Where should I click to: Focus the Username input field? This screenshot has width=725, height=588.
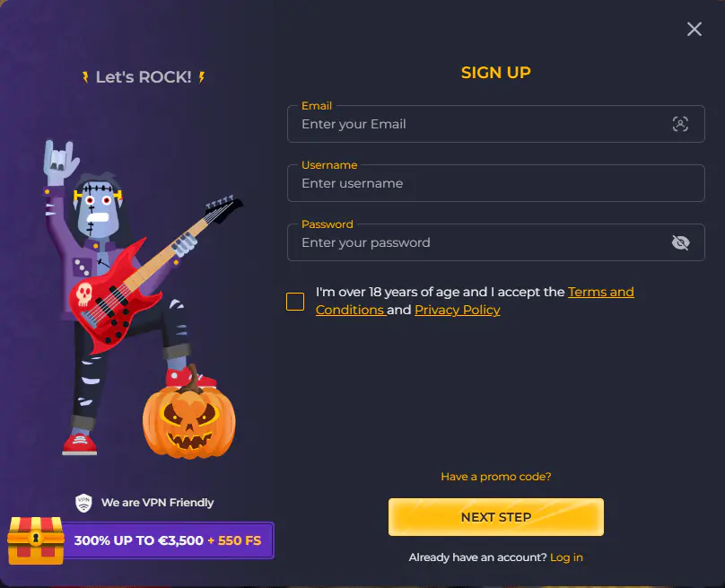click(495, 183)
